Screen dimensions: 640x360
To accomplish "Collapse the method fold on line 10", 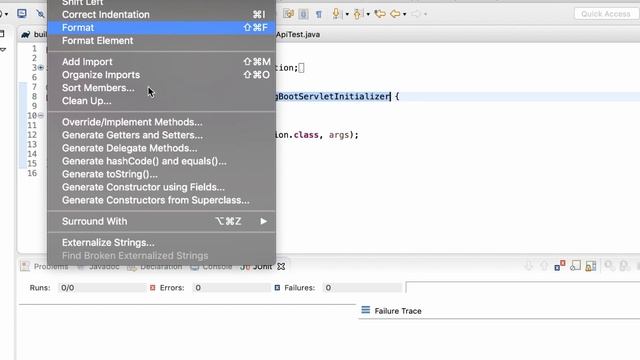I will pyautogui.click(x=41, y=116).
